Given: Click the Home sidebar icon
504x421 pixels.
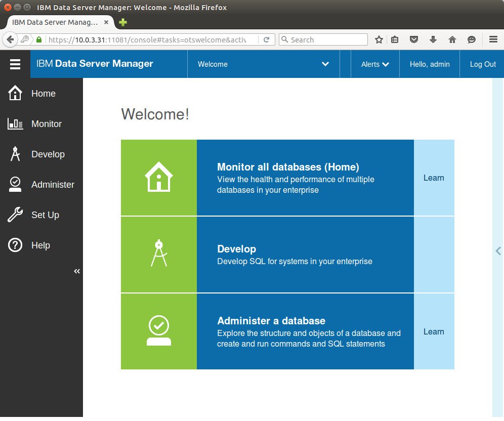Looking at the screenshot, I should (15, 93).
